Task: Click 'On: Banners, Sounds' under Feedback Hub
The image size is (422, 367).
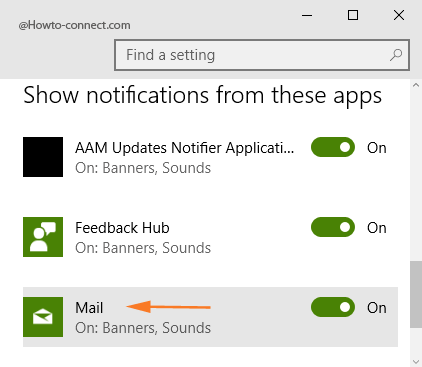Action: coord(143,248)
